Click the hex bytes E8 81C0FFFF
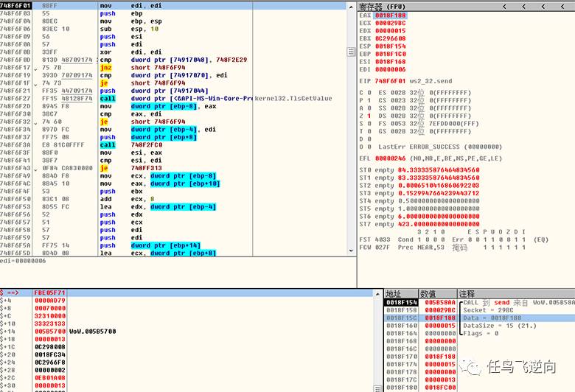Image resolution: width=575 pixels, height=392 pixels. point(63,145)
